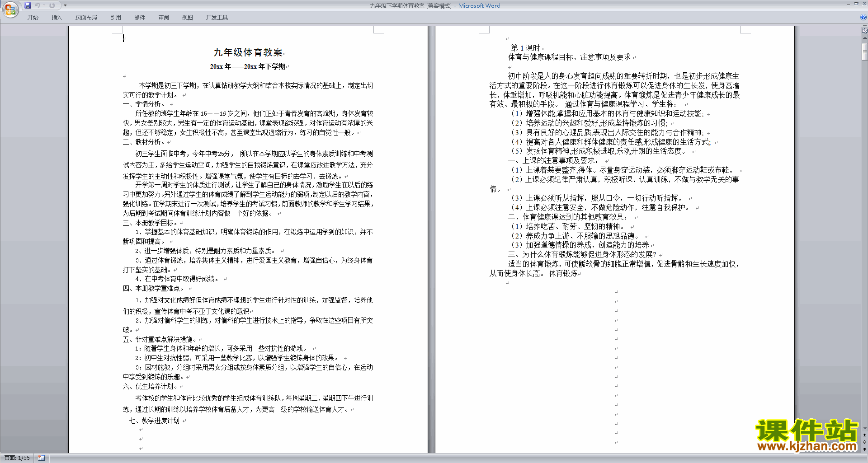Viewport: 868px width, 463px height.
Task: Click the subtitle 20xx 年——20xx 年下学期
Action: tap(248, 66)
